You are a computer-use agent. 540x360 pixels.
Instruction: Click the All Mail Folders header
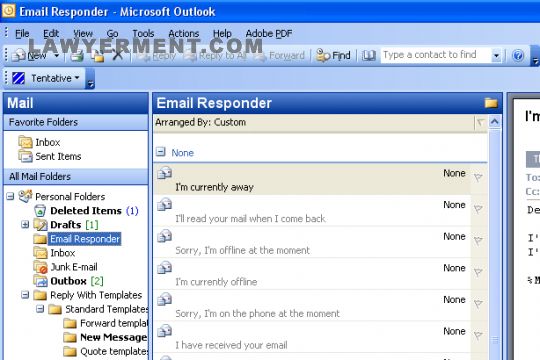tap(76, 176)
